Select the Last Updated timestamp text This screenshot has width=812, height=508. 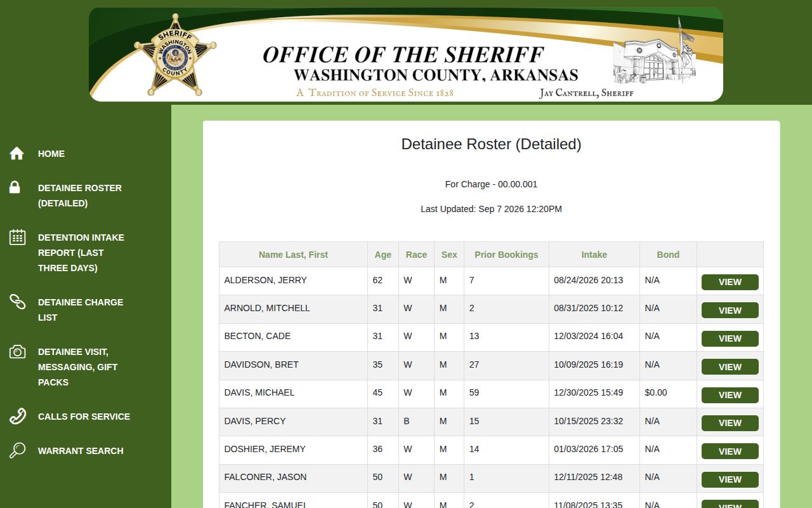491,209
